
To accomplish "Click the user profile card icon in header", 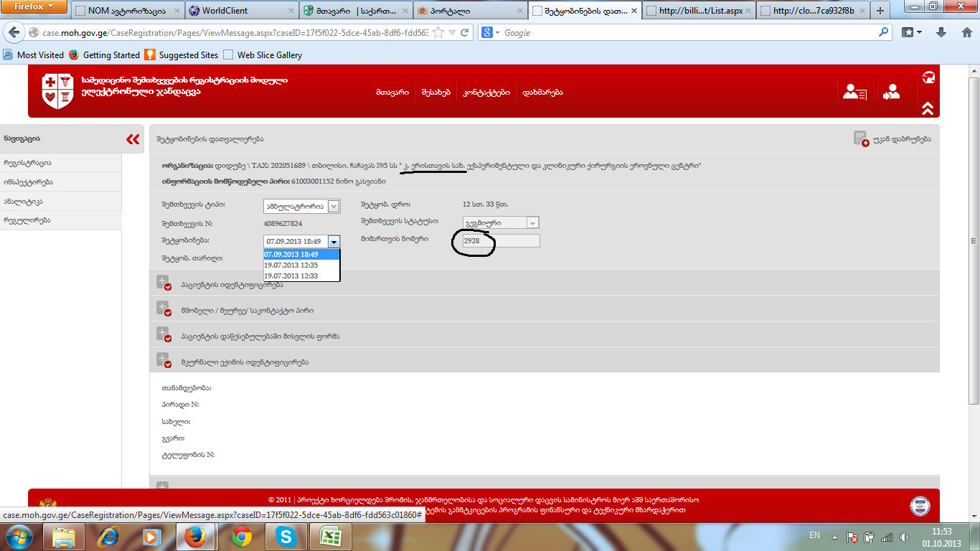I will point(854,92).
